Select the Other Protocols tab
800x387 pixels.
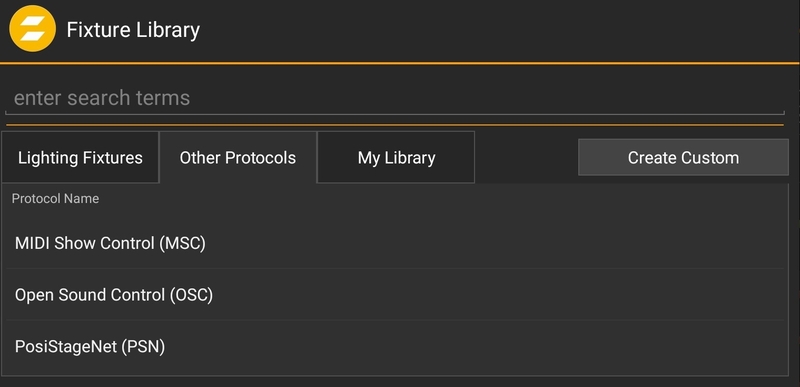click(x=238, y=158)
